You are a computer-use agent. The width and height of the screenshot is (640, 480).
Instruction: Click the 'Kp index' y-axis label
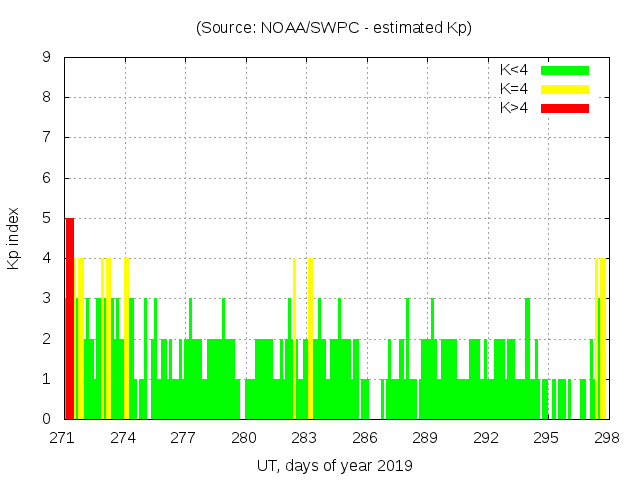[x=14, y=238]
